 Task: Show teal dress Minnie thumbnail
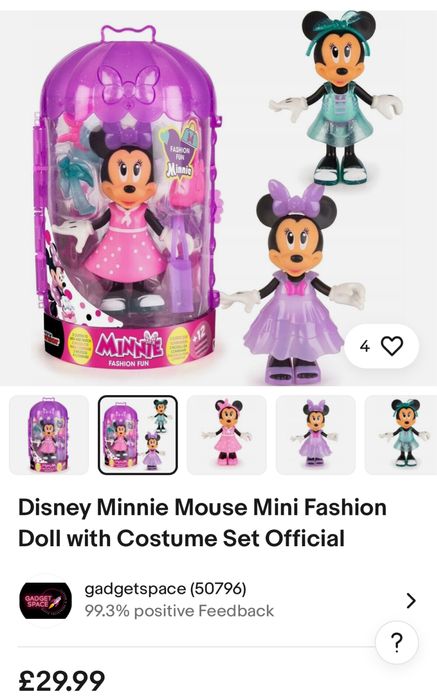click(401, 434)
